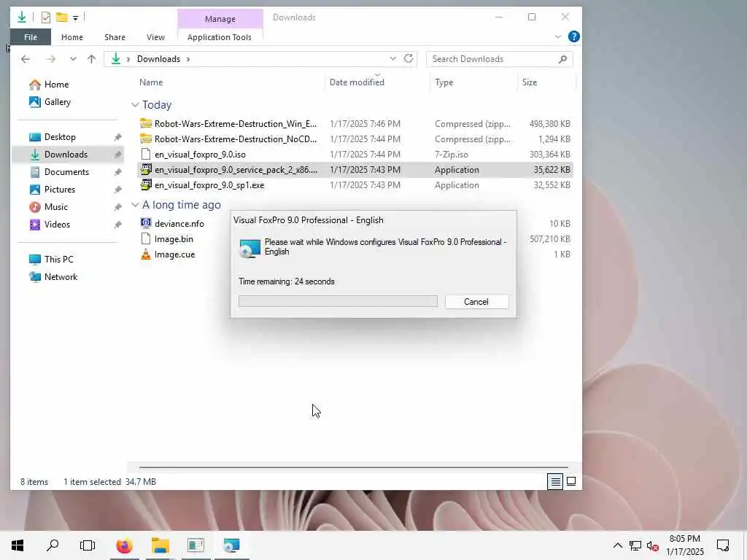Image resolution: width=747 pixels, height=560 pixels.
Task: Sort by the Size column header
Action: (x=530, y=82)
